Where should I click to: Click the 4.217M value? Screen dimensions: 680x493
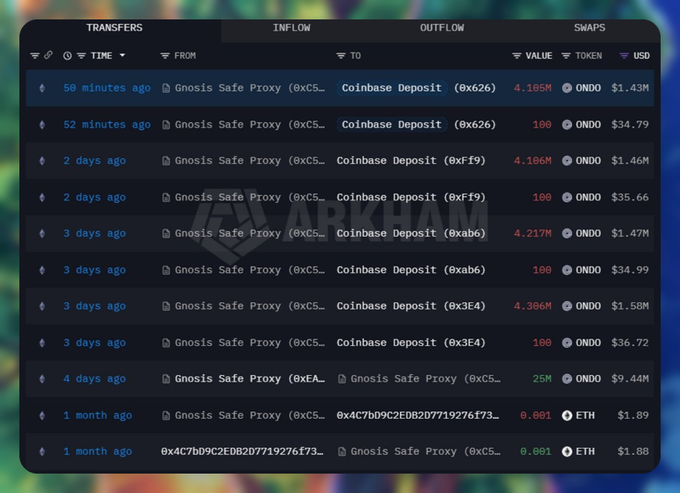coord(533,233)
